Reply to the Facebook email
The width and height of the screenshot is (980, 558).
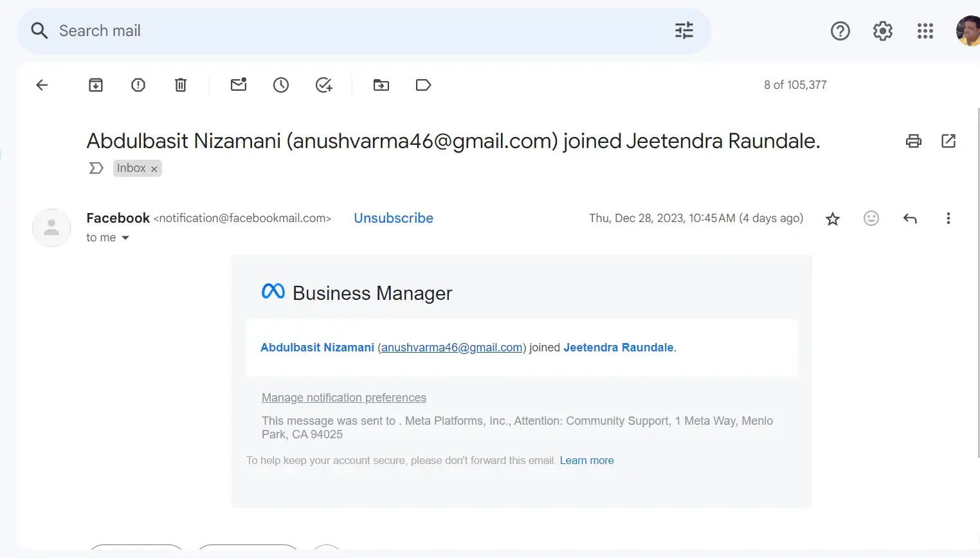click(x=910, y=219)
